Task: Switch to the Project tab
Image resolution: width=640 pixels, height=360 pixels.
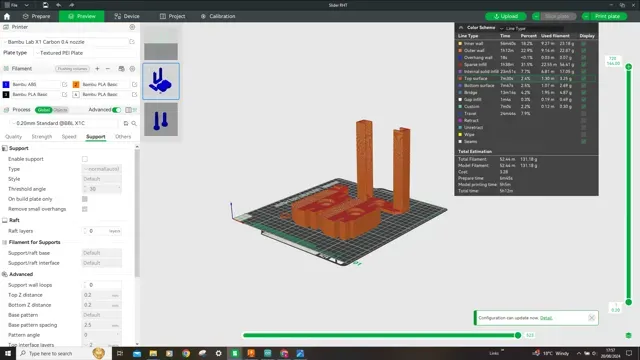Action: coord(172,16)
